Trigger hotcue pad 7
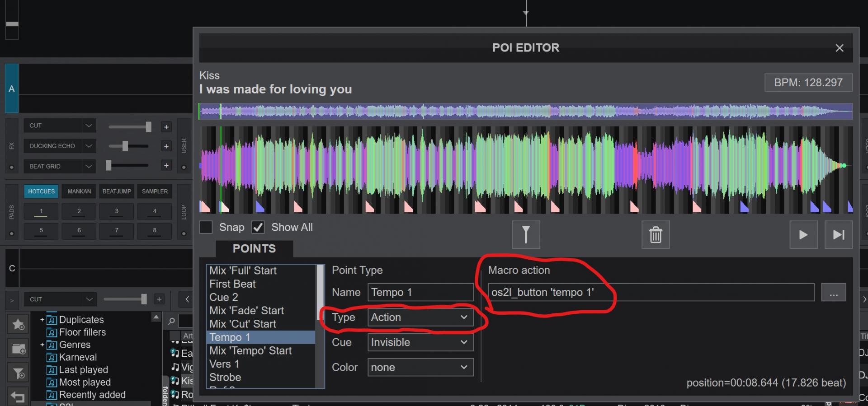868x406 pixels. 117,231
